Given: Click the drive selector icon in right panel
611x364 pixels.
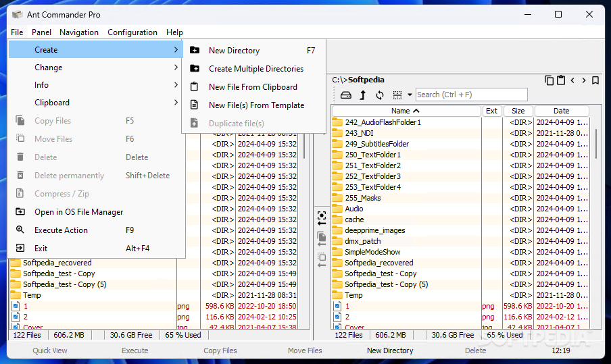Looking at the screenshot, I should point(346,95).
